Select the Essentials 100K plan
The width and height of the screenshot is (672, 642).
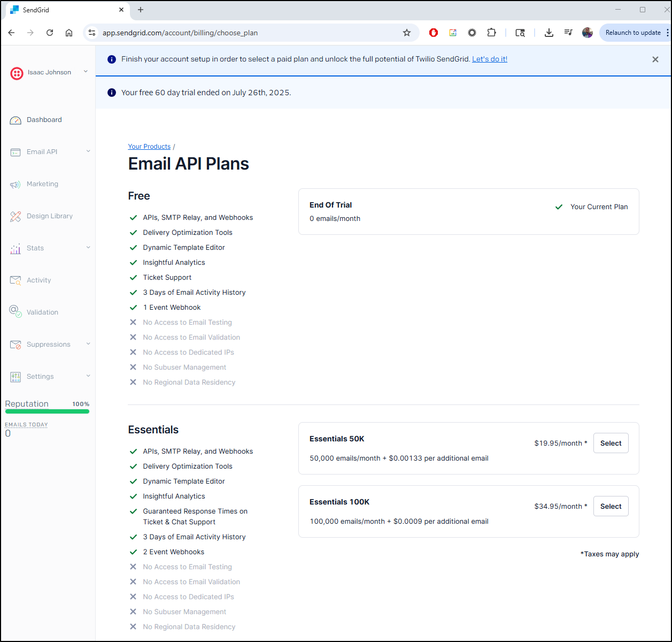coord(611,506)
